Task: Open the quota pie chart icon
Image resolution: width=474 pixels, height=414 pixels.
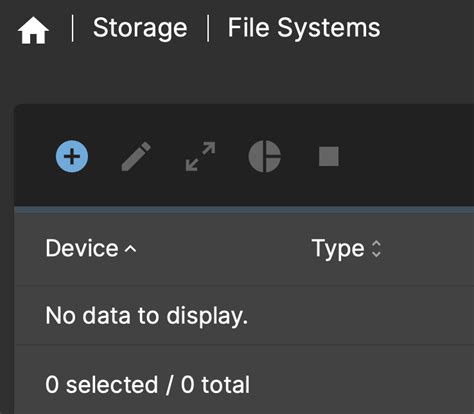Action: coord(264,156)
